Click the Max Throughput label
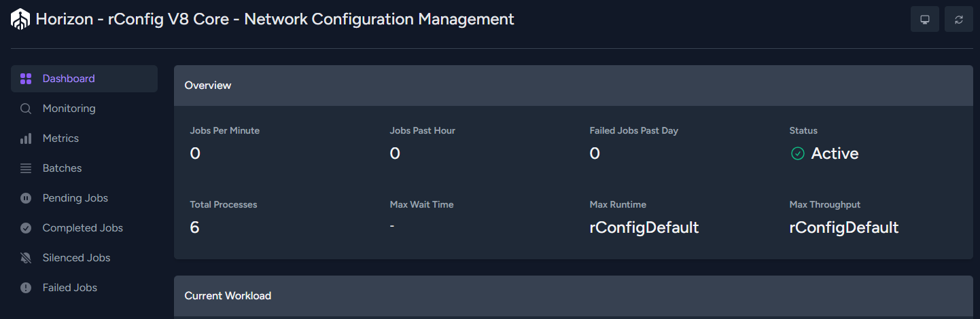 coord(825,204)
